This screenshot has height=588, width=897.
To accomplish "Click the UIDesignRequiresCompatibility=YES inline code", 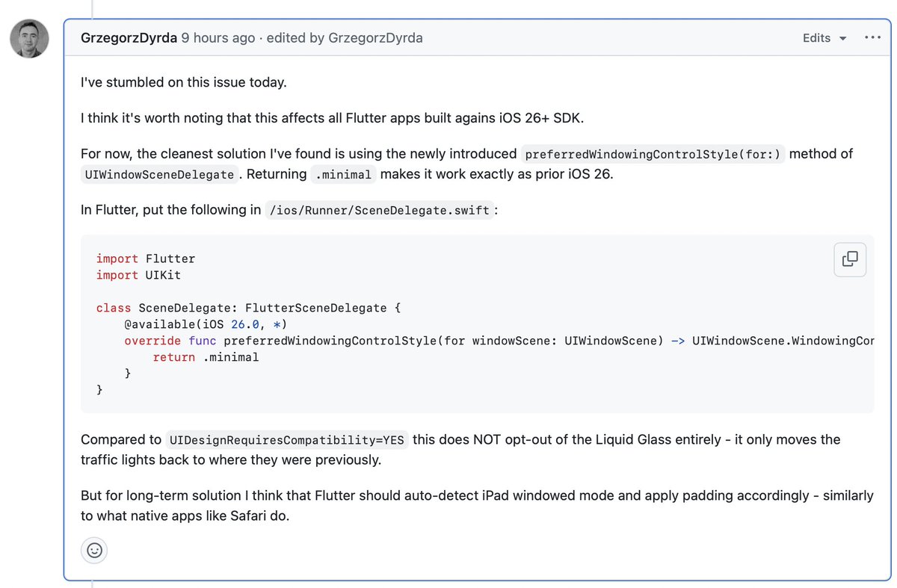I will coord(287,440).
